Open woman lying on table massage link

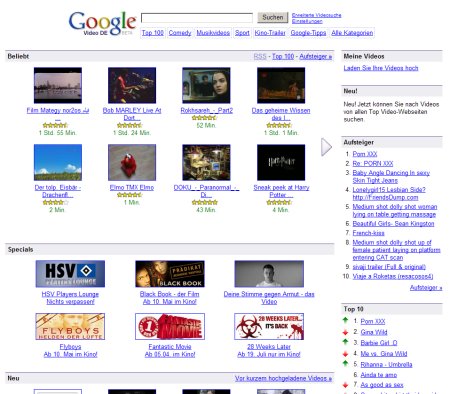point(395,210)
